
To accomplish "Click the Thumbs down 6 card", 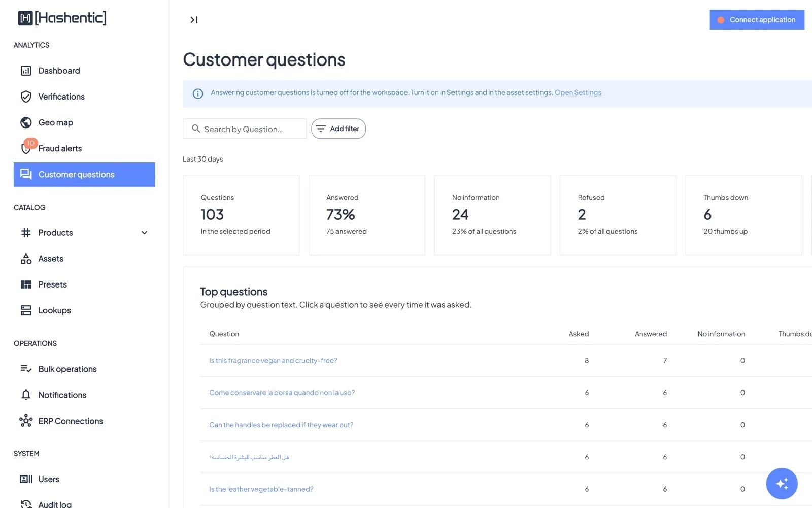I will (x=744, y=215).
